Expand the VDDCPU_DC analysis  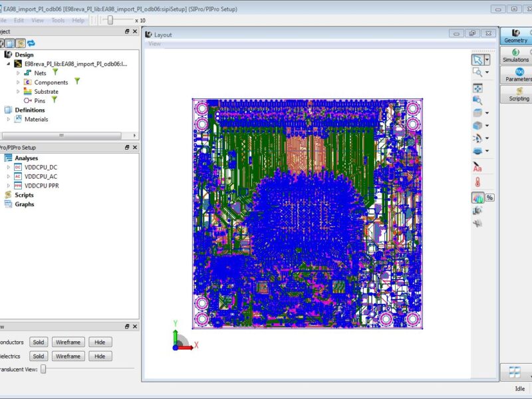click(x=9, y=168)
